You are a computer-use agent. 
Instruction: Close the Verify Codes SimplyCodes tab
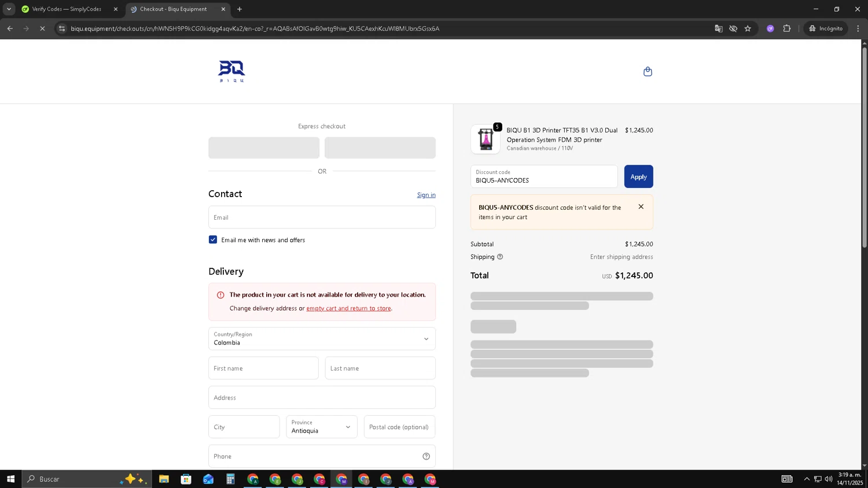tap(115, 9)
